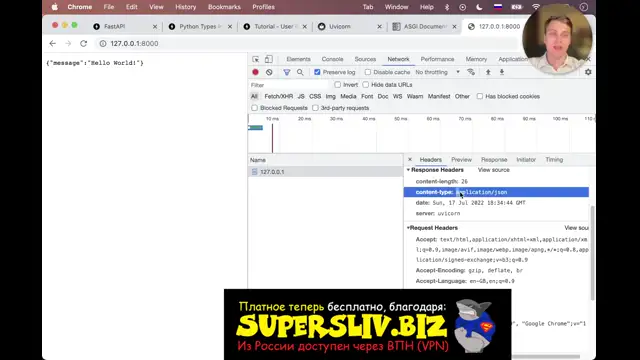Viewport: 640px width, 360px height.
Task: Open the Apple menu
Action: tap(55, 7)
